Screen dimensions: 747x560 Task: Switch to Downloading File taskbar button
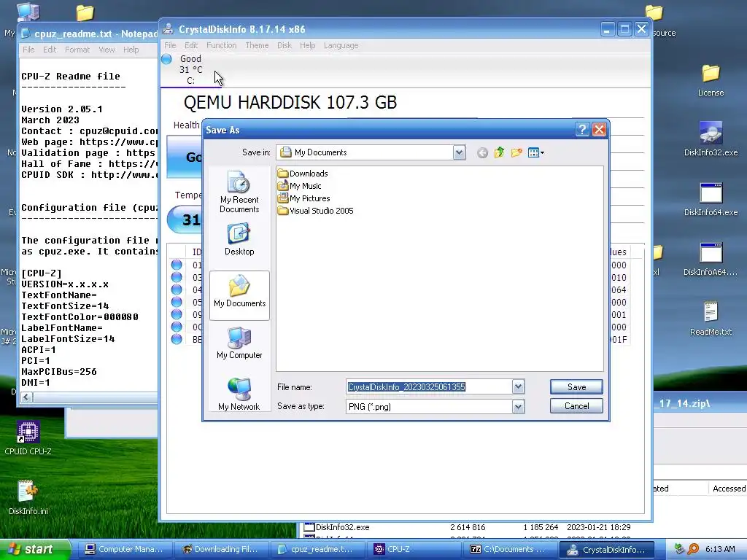222,549
